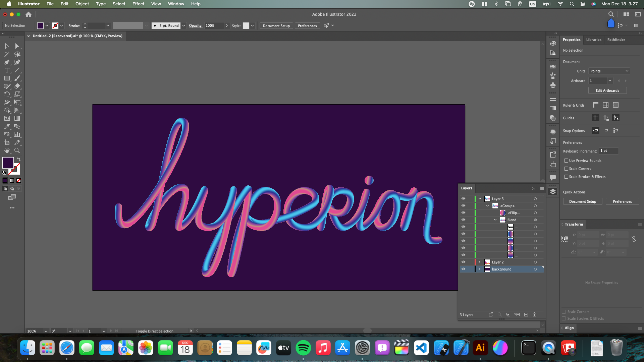Hide the Group sublayer visibility
This screenshot has width=644, height=362.
click(463, 206)
